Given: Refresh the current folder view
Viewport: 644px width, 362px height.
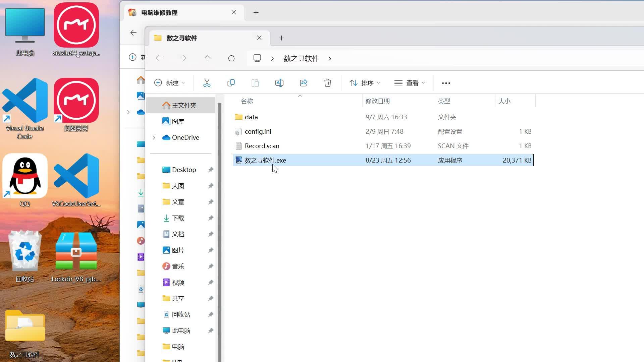Looking at the screenshot, I should coord(231,58).
